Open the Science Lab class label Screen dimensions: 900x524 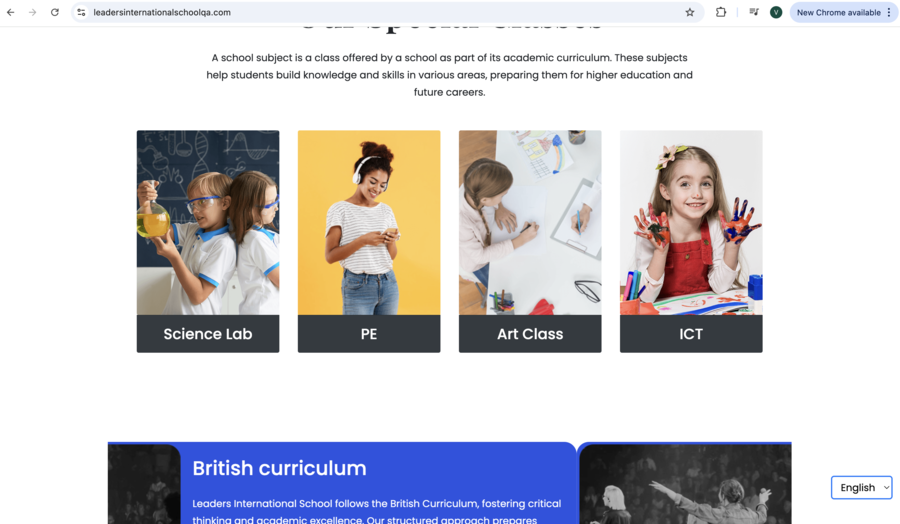[x=208, y=333]
